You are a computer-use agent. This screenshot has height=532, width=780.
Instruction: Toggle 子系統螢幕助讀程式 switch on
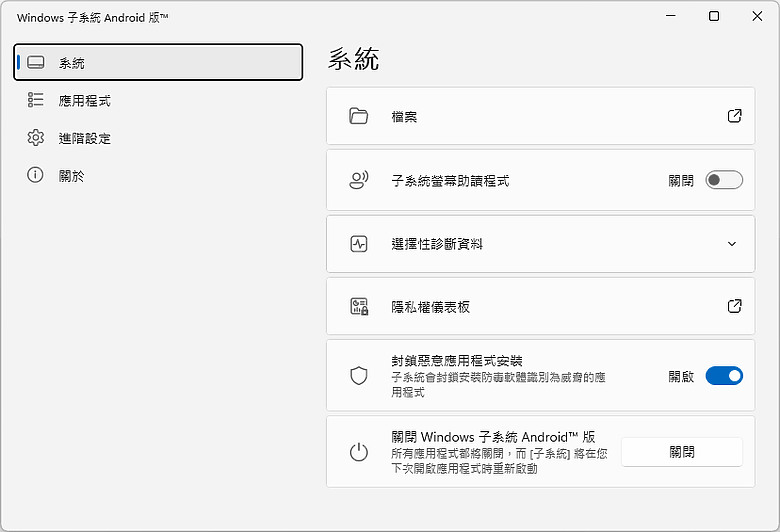pyautogui.click(x=724, y=180)
